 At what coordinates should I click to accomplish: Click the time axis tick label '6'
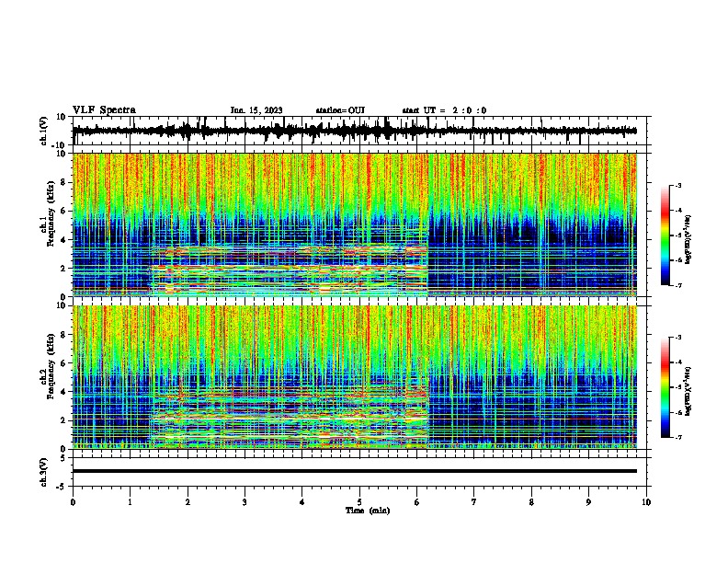tap(417, 502)
